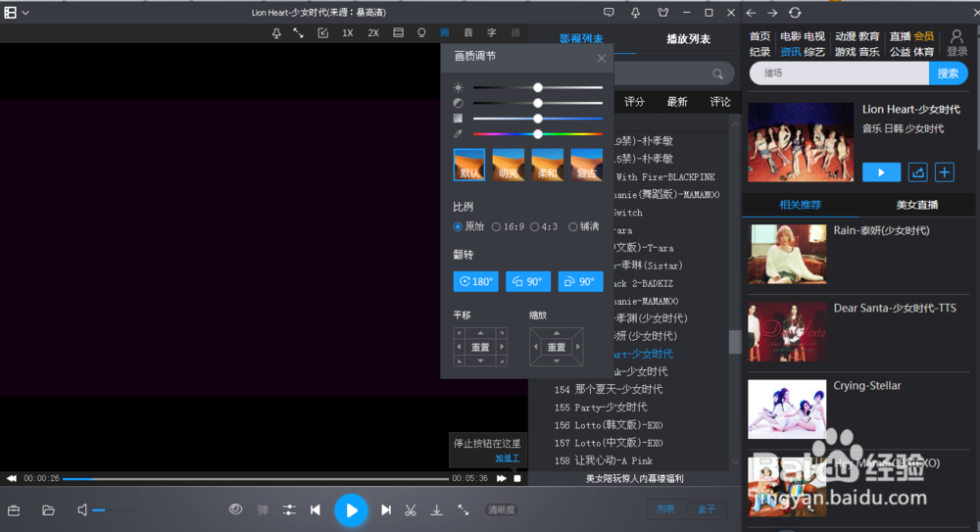Stop playback with the square button
The image size is (980, 532).
pos(517,478)
